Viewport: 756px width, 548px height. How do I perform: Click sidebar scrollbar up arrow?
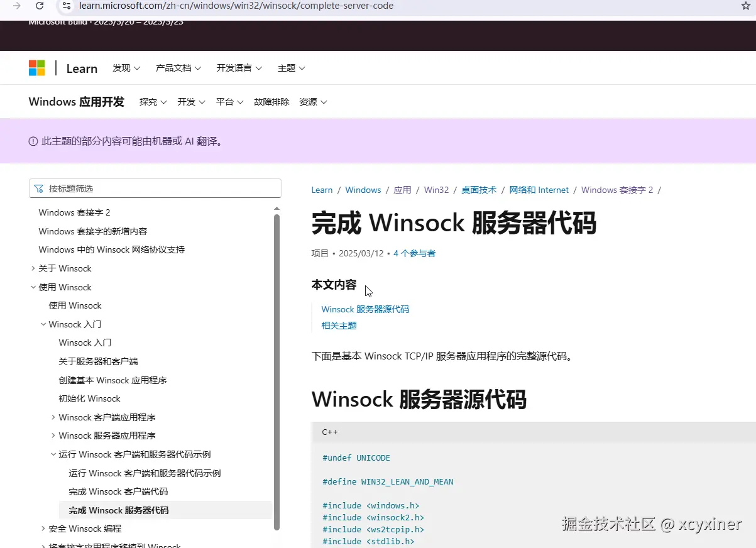(277, 208)
